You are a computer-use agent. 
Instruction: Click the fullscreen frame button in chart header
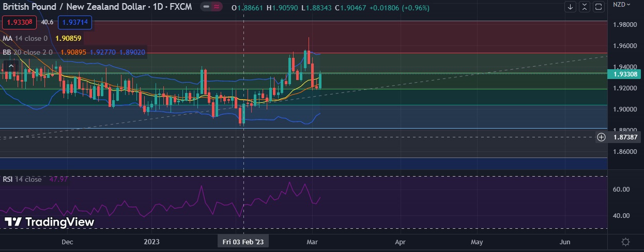(x=598, y=7)
